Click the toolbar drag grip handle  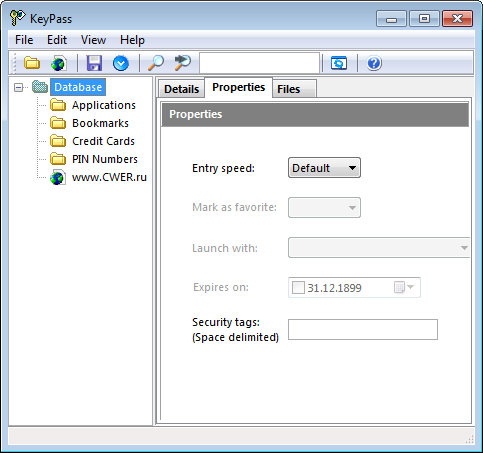[13, 63]
